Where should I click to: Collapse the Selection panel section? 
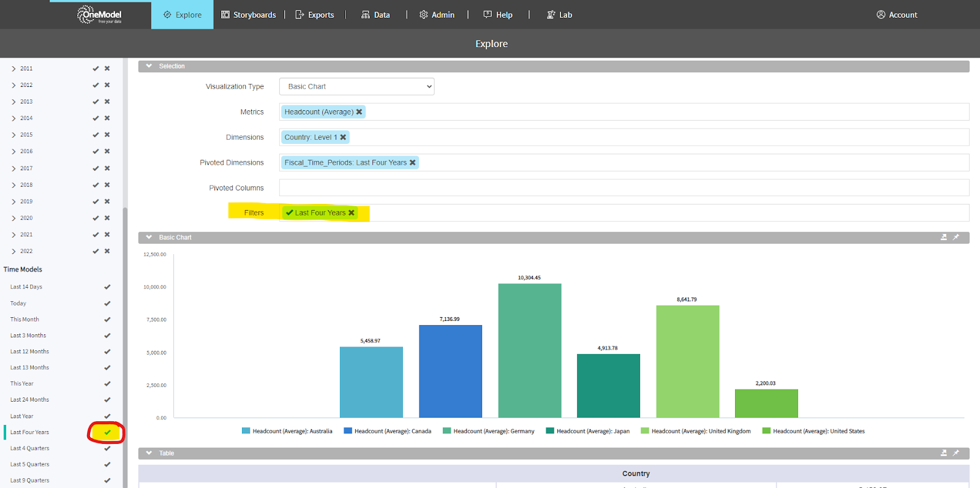coord(149,66)
